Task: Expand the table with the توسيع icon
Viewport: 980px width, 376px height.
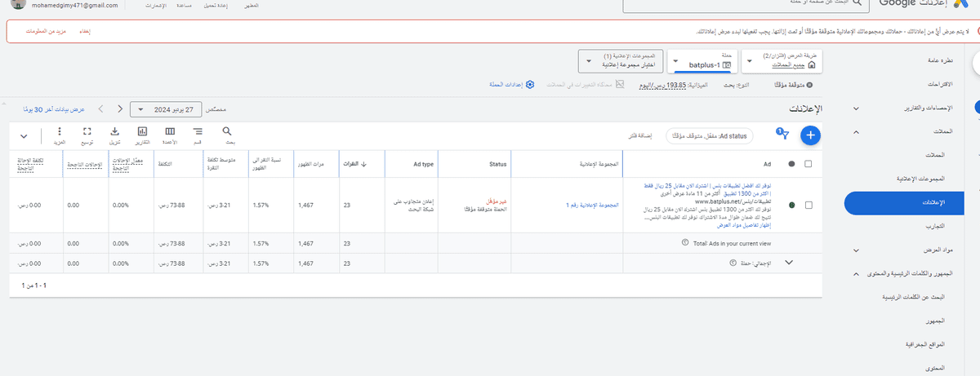Action: pos(87,135)
